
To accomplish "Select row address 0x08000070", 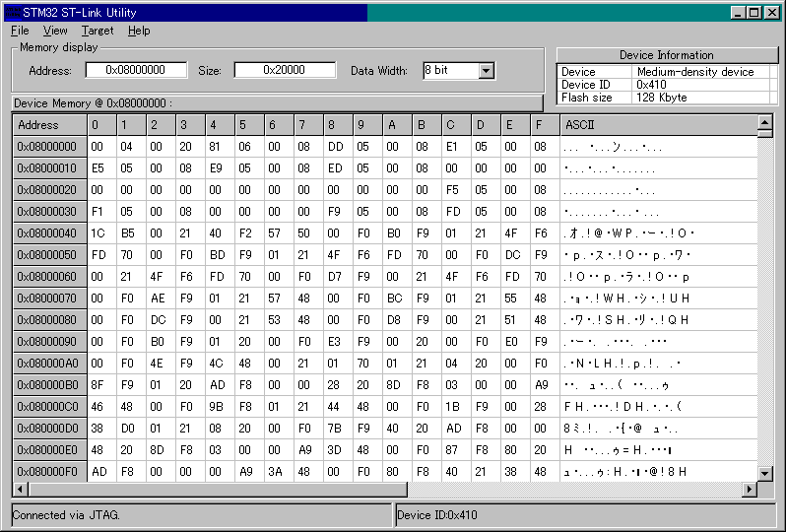I will 49,299.
